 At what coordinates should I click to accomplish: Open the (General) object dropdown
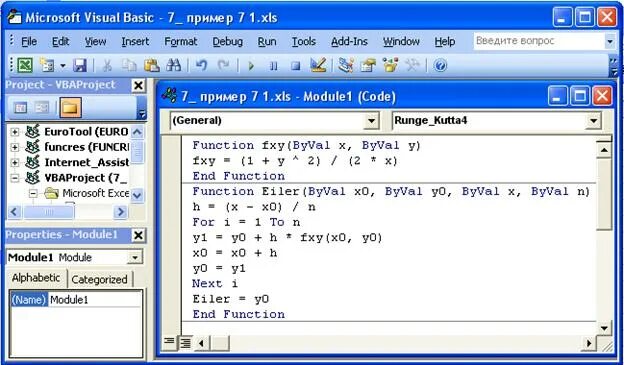click(371, 121)
